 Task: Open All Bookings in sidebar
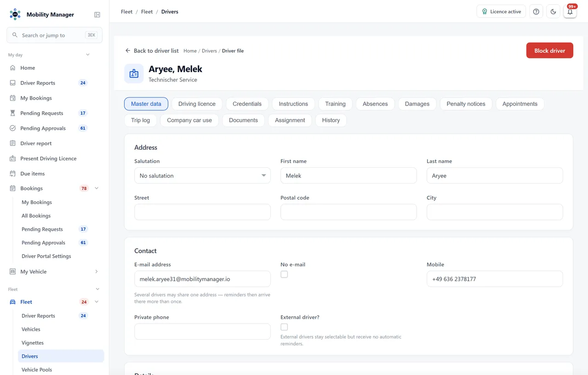click(36, 216)
